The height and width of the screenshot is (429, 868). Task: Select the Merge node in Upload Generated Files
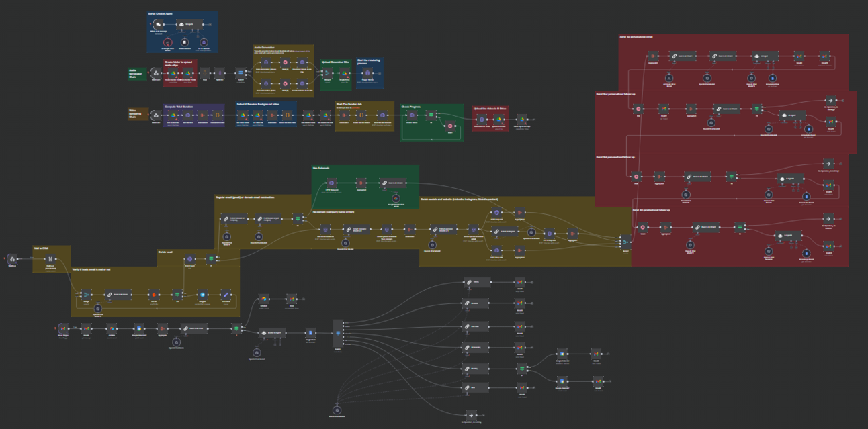tap(327, 73)
